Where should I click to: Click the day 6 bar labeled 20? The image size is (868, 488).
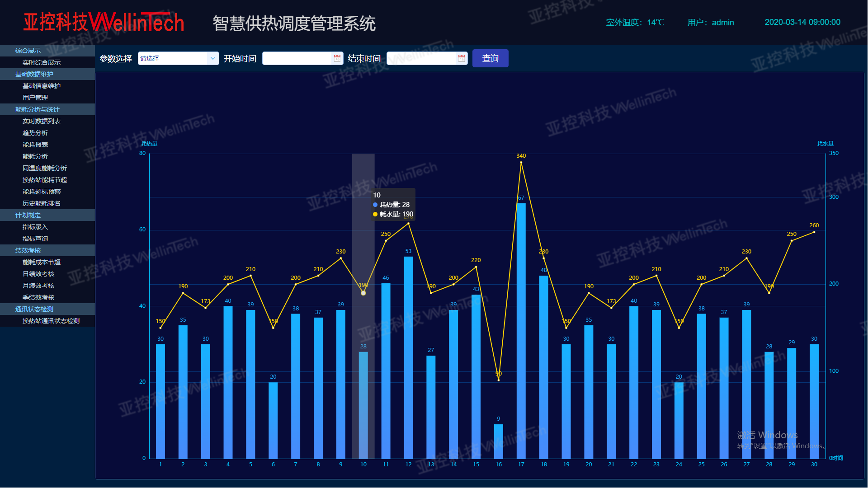pos(273,421)
